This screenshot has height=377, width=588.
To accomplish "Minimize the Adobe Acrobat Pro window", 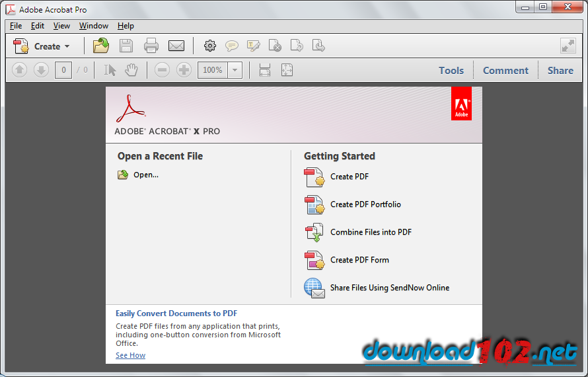I will [x=525, y=7].
